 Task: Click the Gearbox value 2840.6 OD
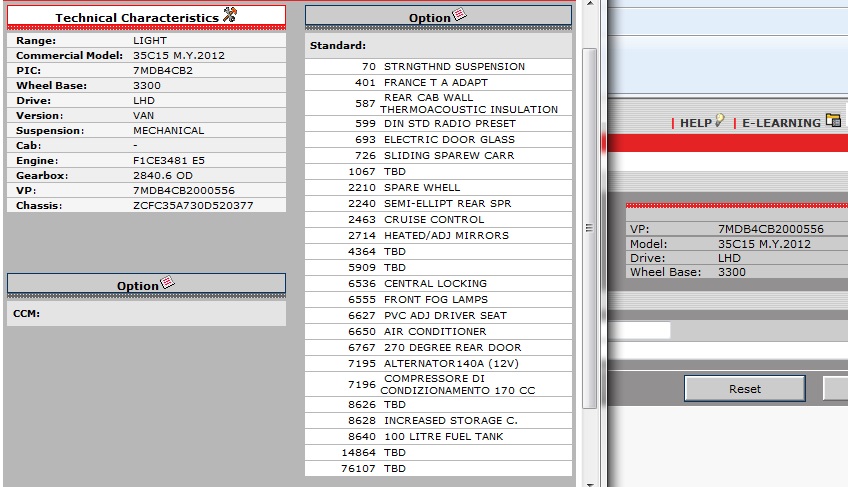coord(163,175)
